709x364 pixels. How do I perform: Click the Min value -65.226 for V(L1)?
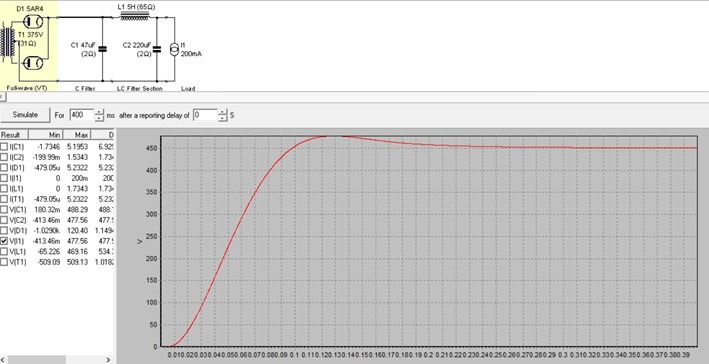point(50,251)
